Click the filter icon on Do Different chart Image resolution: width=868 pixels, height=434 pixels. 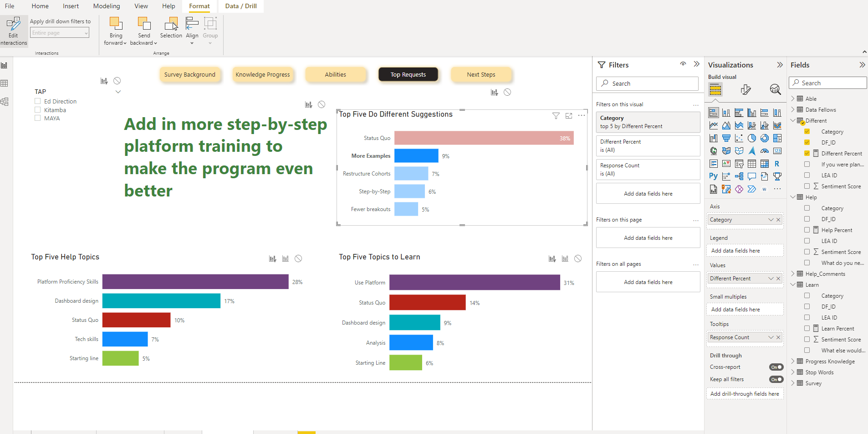coord(556,116)
